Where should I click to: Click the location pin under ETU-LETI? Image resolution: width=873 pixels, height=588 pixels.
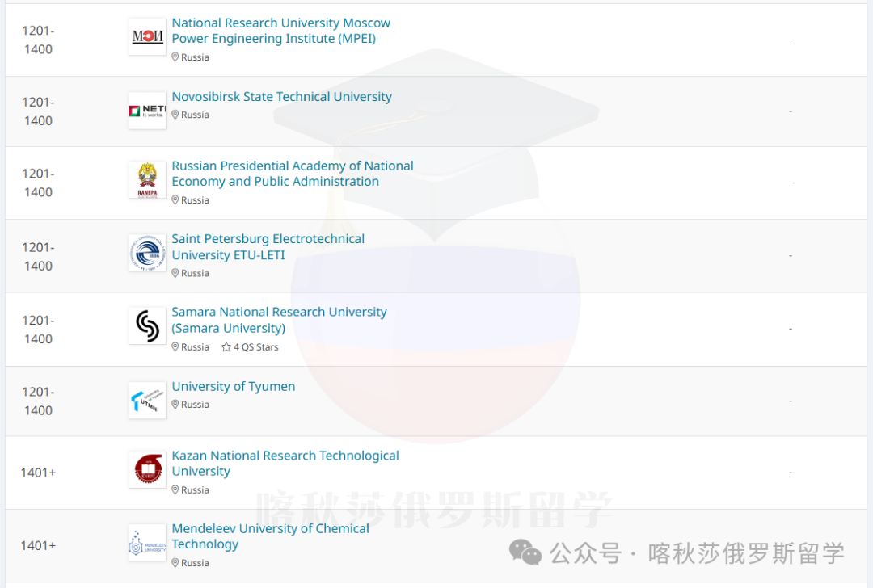tap(175, 273)
